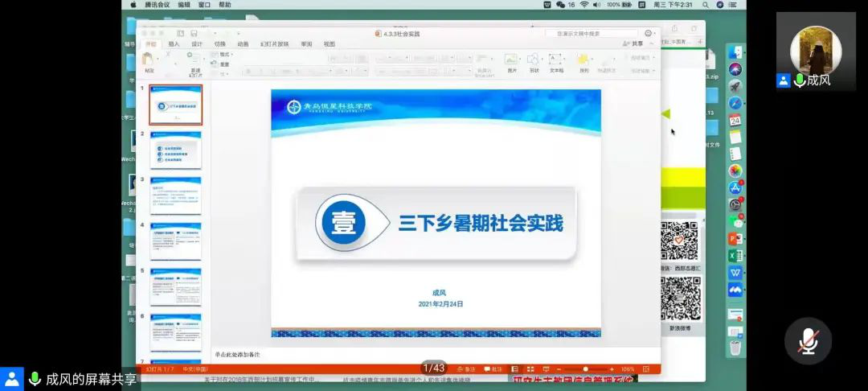868x391 pixels.
Task: Switch to the 插入 (Insert) ribbon tab
Action: pyautogui.click(x=174, y=44)
